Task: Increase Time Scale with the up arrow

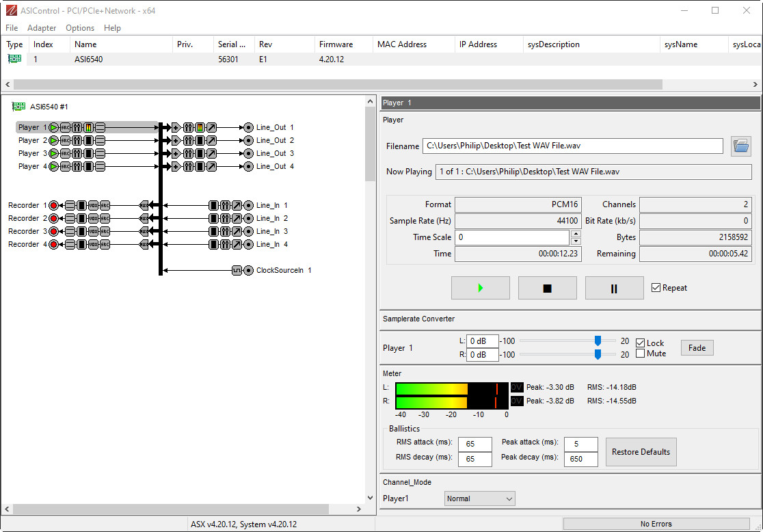Action: [x=576, y=234]
